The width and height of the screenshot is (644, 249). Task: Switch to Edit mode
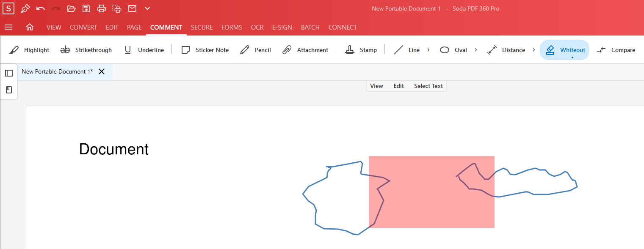(398, 86)
